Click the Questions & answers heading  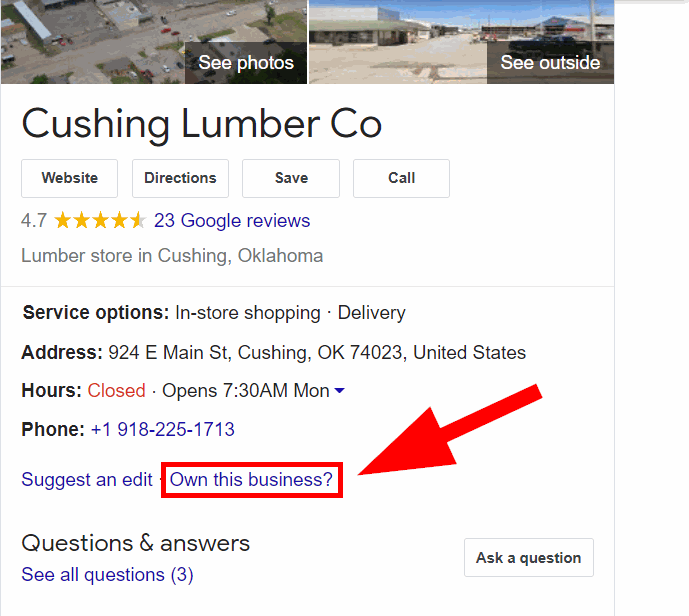pyautogui.click(x=136, y=543)
